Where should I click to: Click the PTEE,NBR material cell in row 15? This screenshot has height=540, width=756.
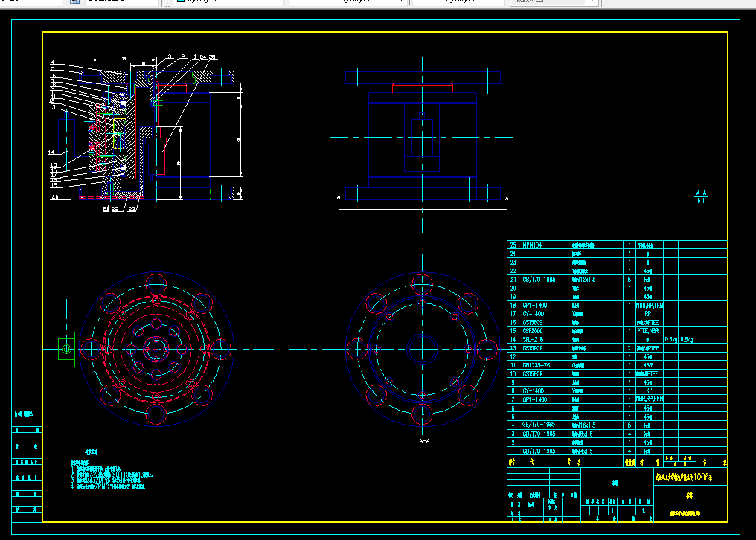[647, 331]
